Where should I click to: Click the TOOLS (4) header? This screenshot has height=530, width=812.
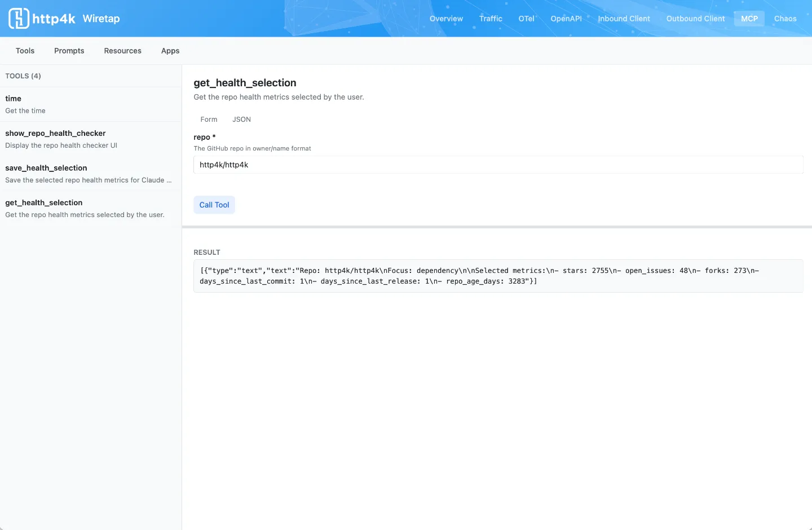pyautogui.click(x=23, y=76)
